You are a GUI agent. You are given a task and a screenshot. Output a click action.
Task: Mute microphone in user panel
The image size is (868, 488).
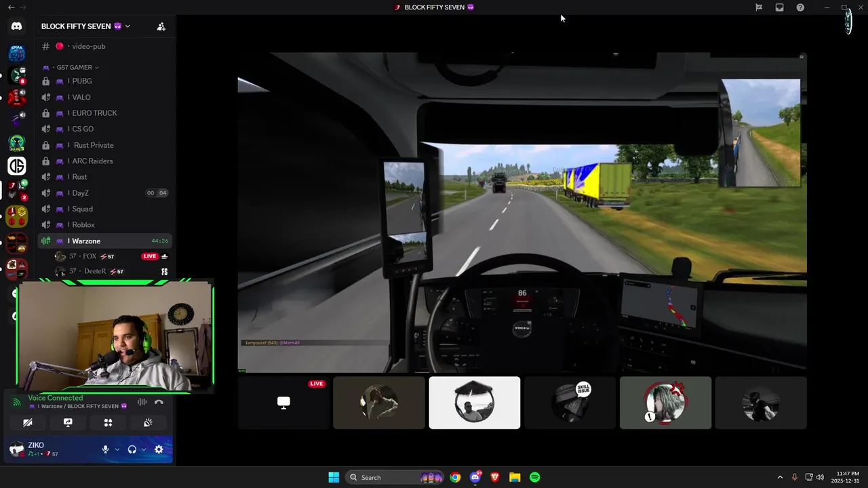pos(105,449)
